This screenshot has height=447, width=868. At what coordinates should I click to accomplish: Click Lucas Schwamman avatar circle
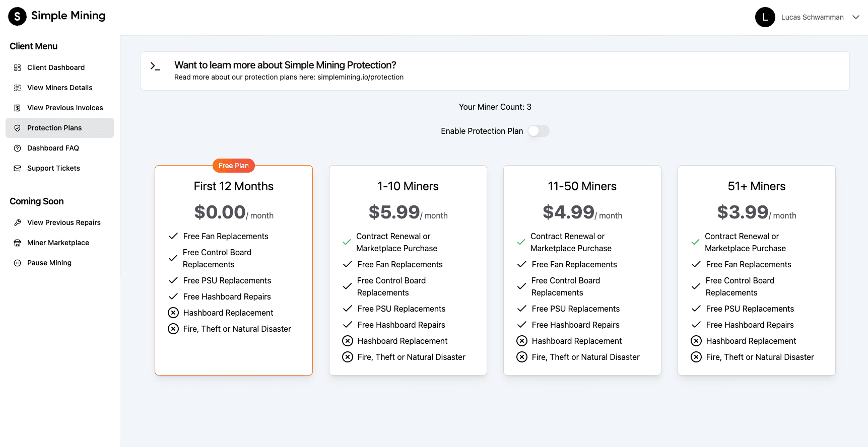[x=765, y=17]
